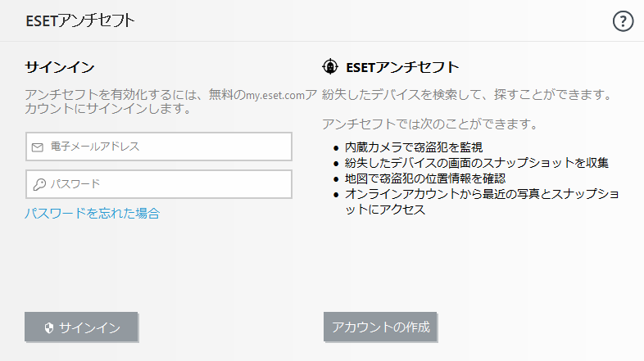Click the Anti-Theft target icon
Image resolution: width=644 pixels, height=361 pixels.
coord(330,66)
